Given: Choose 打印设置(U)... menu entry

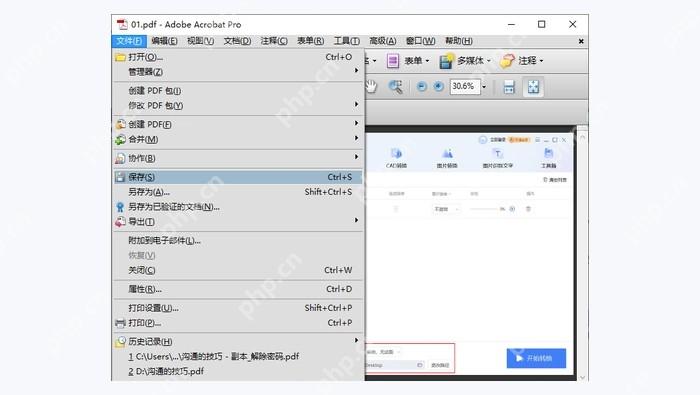Looking at the screenshot, I should click(x=239, y=308).
